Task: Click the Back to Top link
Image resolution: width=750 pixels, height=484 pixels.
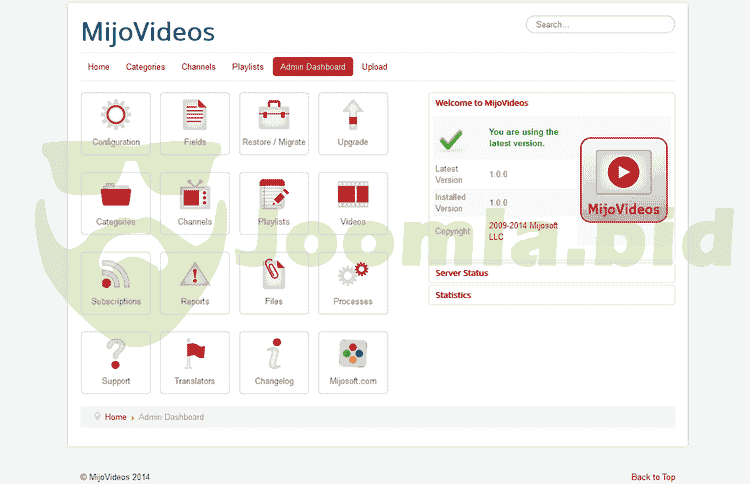Action: pos(653,477)
